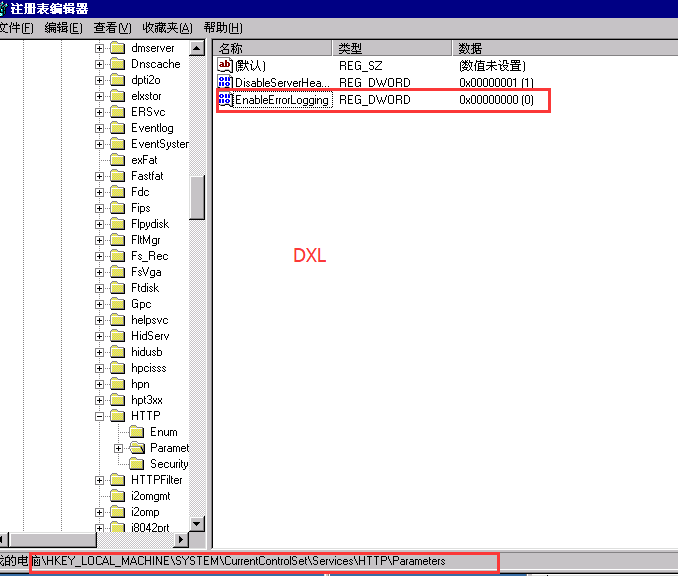Expand the HTTPFilter tree node
The width and height of the screenshot is (678, 576).
pos(99,480)
